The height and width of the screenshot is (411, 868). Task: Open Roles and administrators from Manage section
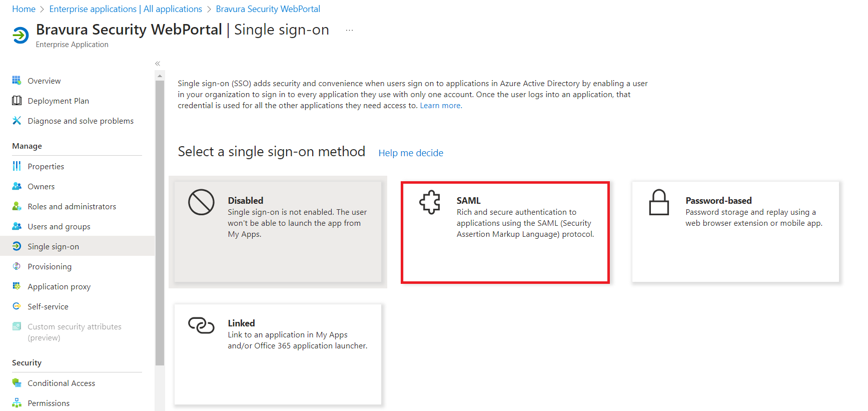(72, 206)
